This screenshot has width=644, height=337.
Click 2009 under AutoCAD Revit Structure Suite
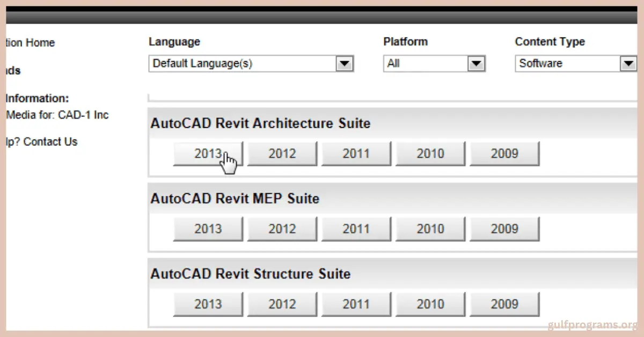point(504,304)
